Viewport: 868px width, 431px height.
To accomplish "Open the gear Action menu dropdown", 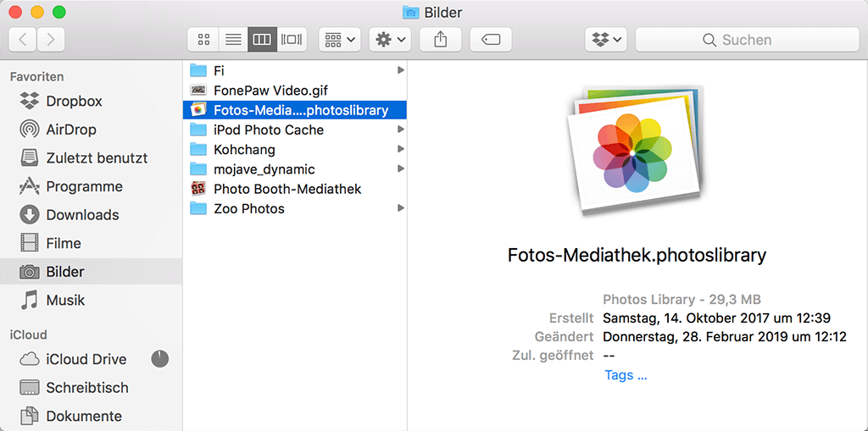I will (390, 40).
